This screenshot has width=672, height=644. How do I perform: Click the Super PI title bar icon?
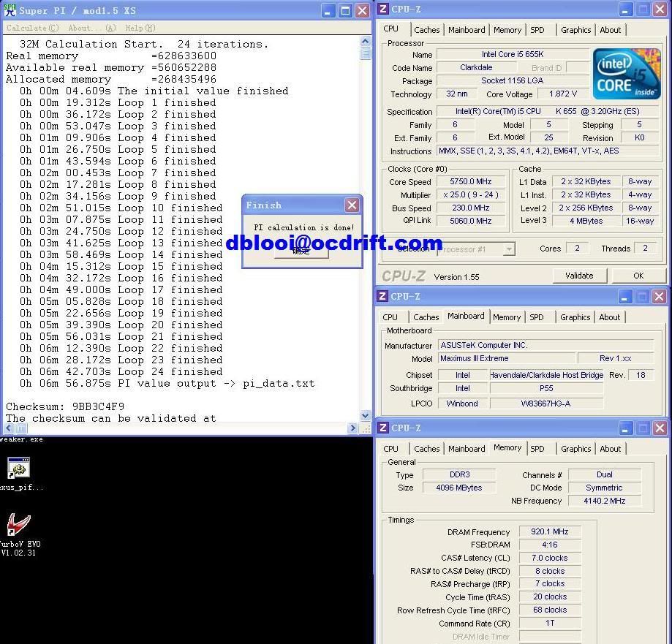tap(10, 10)
